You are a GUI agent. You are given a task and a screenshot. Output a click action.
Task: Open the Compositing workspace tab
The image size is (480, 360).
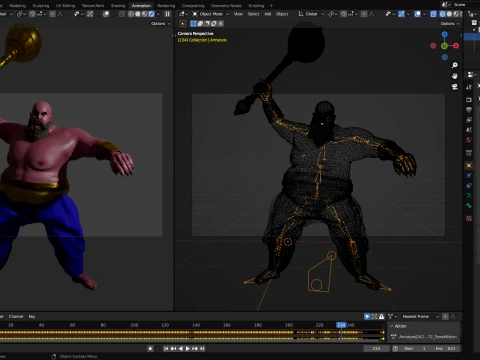(x=193, y=6)
